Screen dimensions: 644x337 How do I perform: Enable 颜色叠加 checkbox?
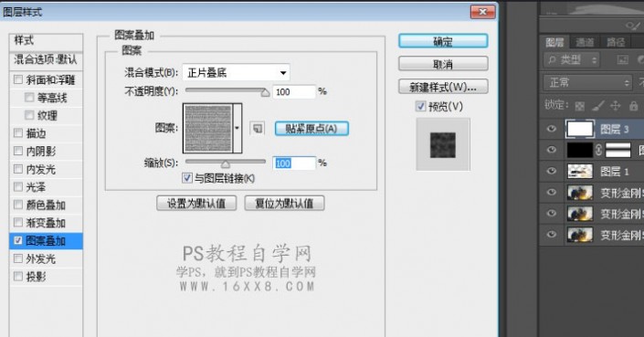point(18,205)
